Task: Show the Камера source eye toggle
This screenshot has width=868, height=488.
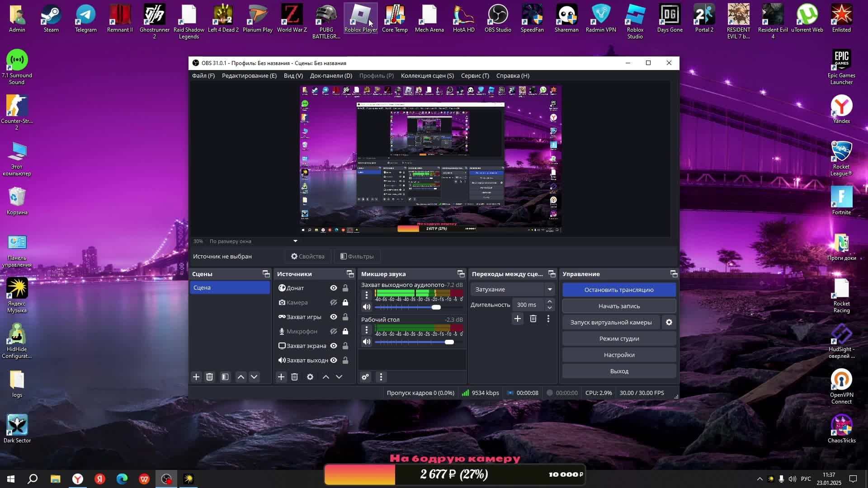Action: click(x=334, y=302)
